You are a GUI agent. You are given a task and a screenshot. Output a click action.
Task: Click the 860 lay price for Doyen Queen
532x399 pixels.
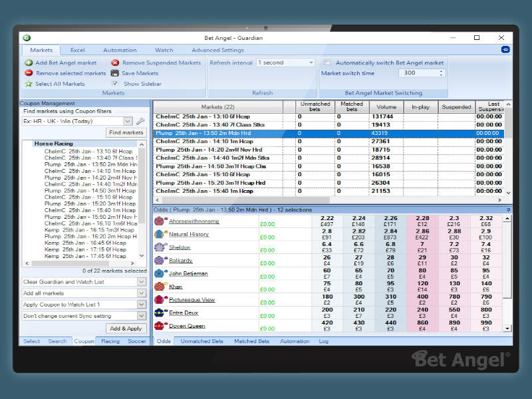[422, 326]
